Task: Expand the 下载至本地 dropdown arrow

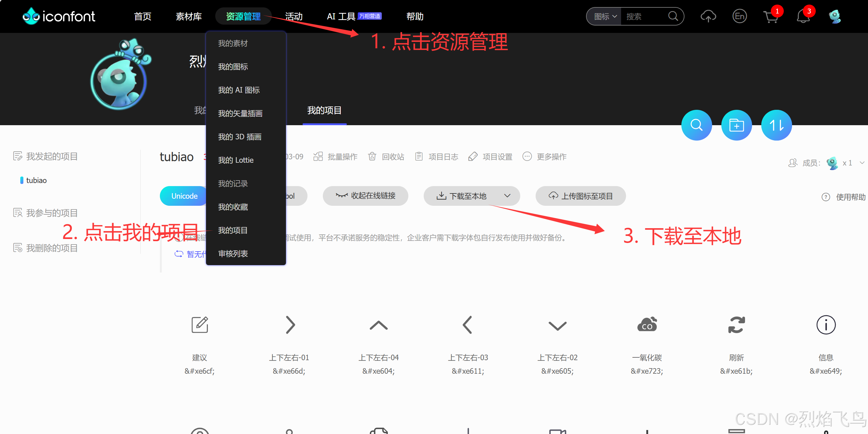Action: tap(507, 196)
